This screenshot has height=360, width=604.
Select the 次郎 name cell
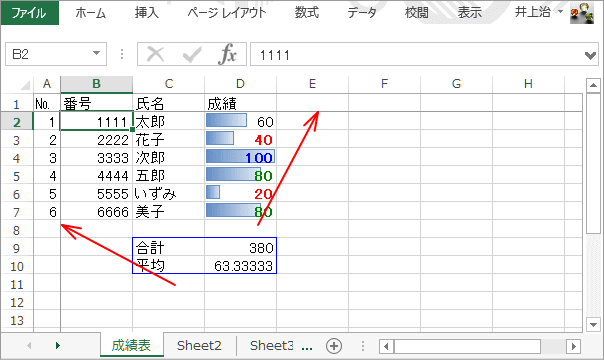tap(169, 157)
